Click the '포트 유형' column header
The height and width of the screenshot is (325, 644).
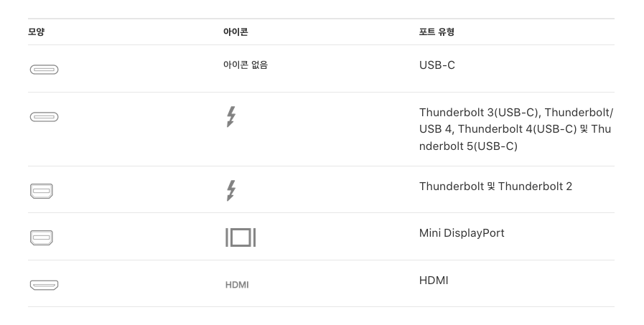pos(437,32)
